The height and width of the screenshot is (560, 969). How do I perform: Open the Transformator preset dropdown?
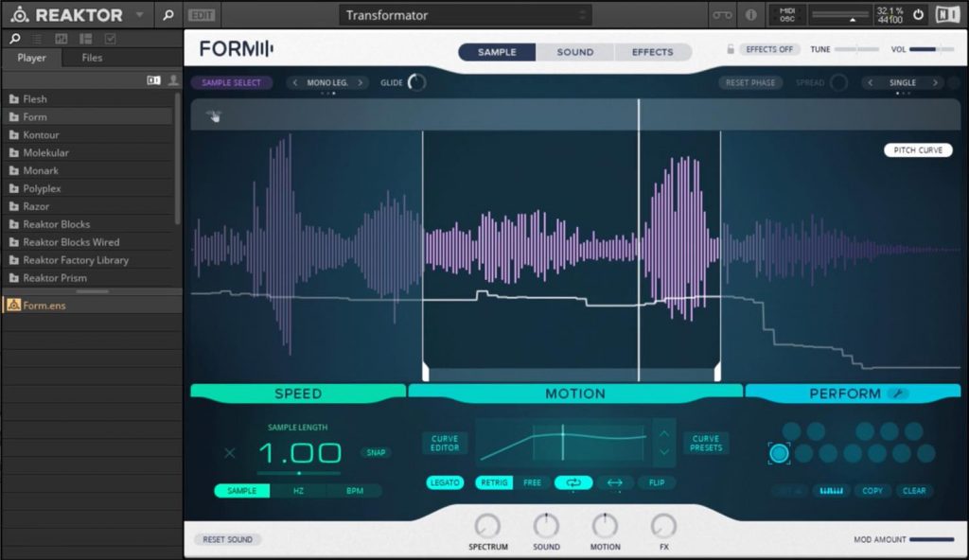tap(464, 14)
